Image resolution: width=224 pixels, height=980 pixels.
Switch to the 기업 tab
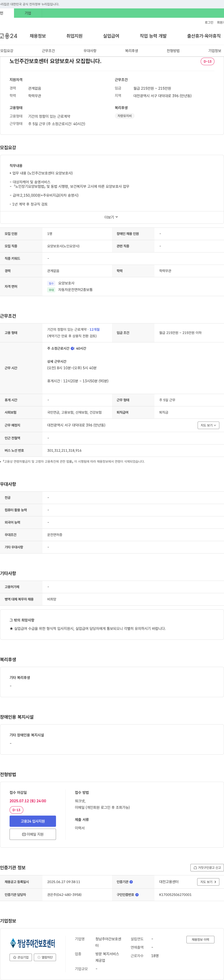pyautogui.click(x=28, y=13)
